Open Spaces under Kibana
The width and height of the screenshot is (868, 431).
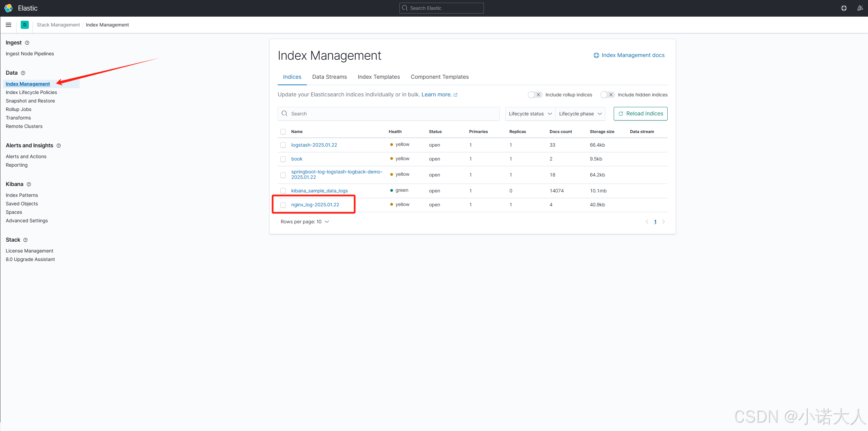[x=14, y=212]
